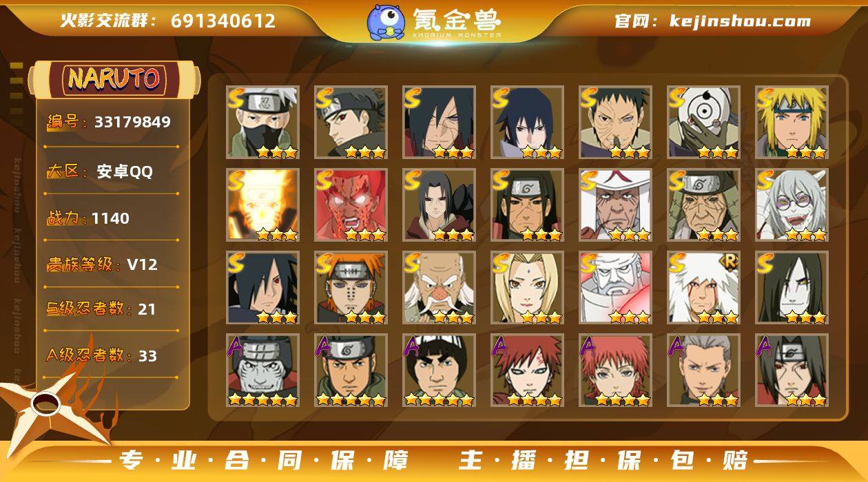Image resolution: width=868 pixels, height=482 pixels.
Task: Open the kejinshou.com official website text
Action: (x=713, y=21)
